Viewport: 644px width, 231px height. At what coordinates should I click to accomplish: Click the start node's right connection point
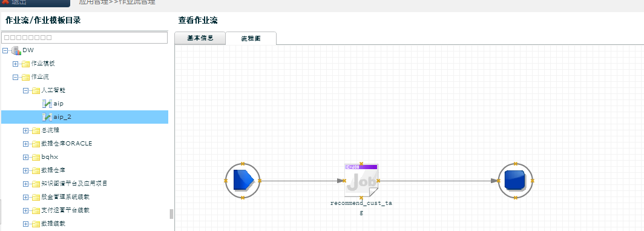[260, 181]
